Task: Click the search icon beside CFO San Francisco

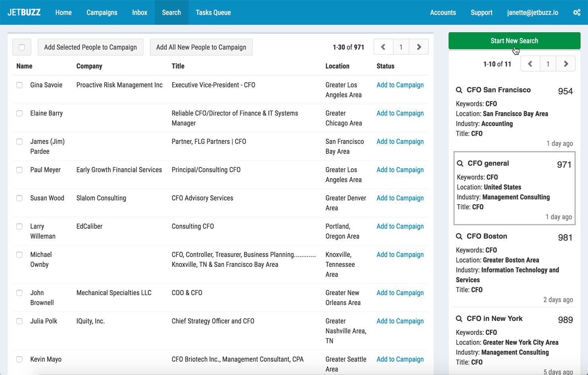Action: point(459,90)
